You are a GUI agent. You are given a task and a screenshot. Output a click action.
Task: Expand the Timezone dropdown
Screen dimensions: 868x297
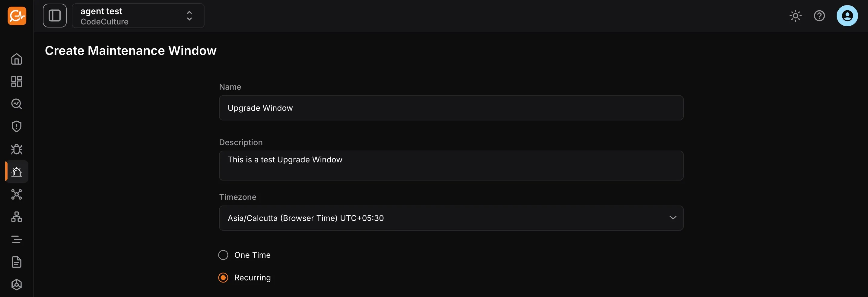coord(451,218)
